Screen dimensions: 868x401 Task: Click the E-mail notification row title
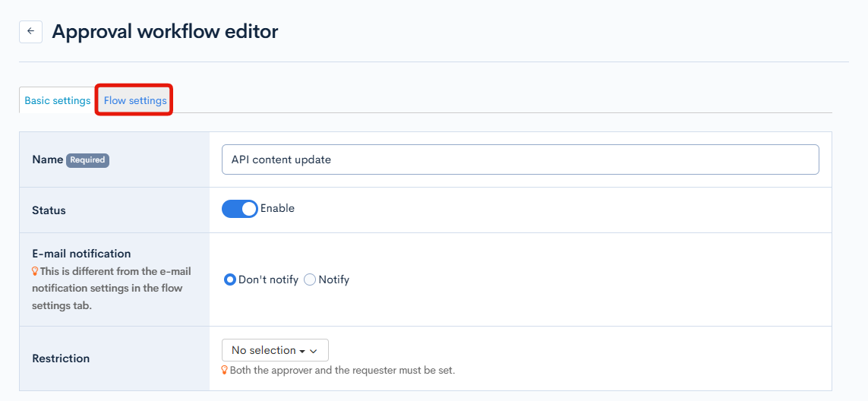[81, 254]
